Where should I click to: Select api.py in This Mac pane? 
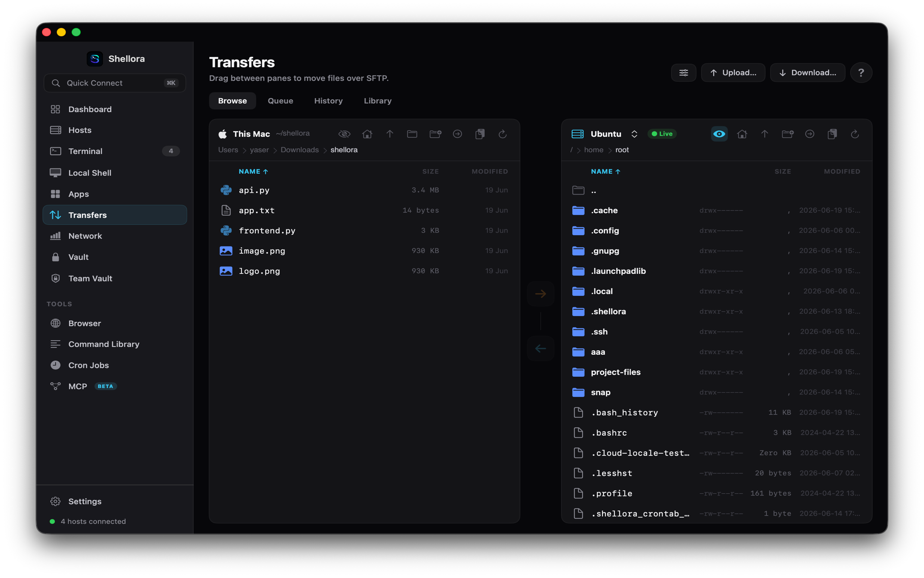[364, 190]
